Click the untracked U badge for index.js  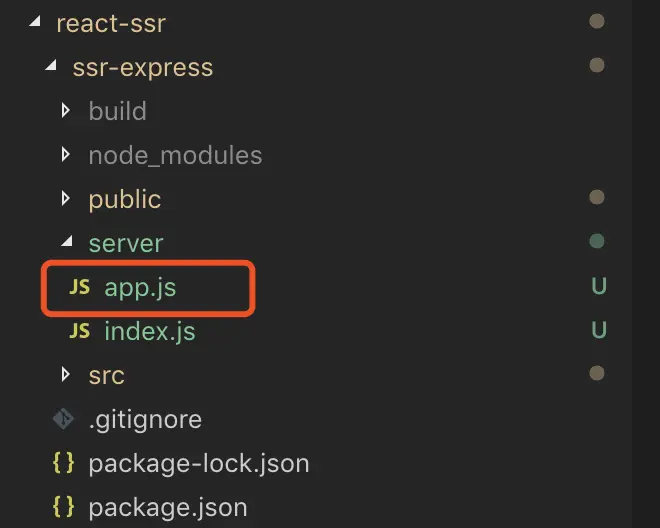pos(599,331)
